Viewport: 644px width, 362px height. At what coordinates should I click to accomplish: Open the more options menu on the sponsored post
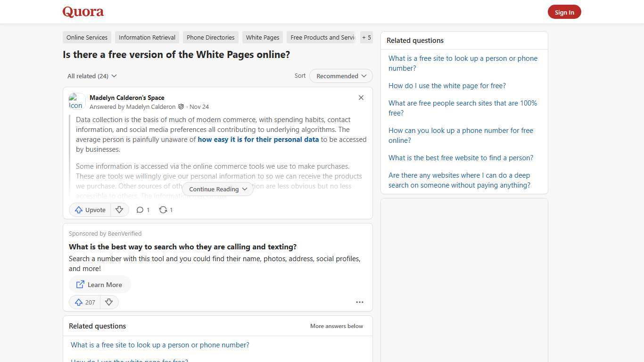coord(360,302)
